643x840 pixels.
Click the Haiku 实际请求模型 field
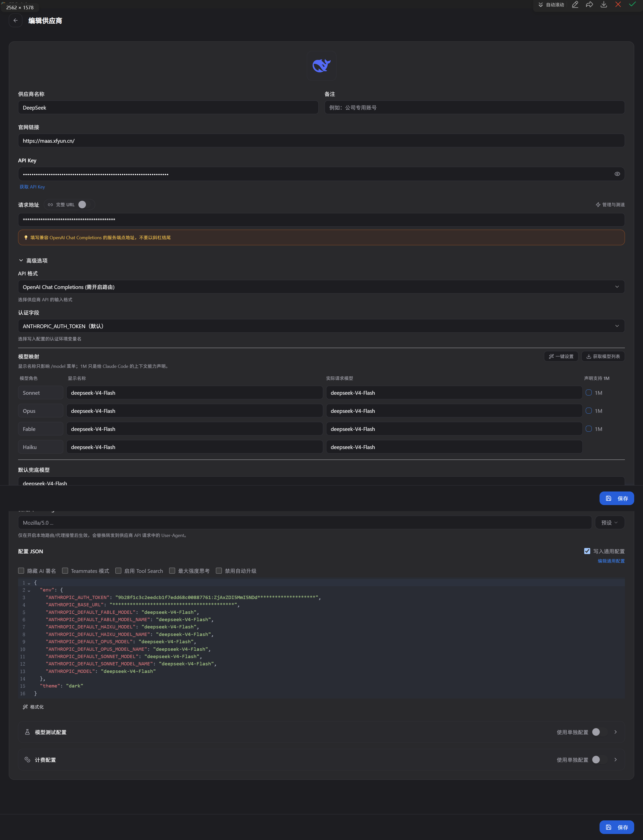454,447
